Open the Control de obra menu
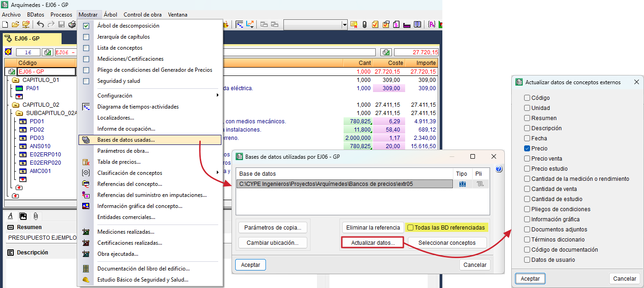Image resolution: width=644 pixels, height=288 pixels. pyautogui.click(x=143, y=15)
